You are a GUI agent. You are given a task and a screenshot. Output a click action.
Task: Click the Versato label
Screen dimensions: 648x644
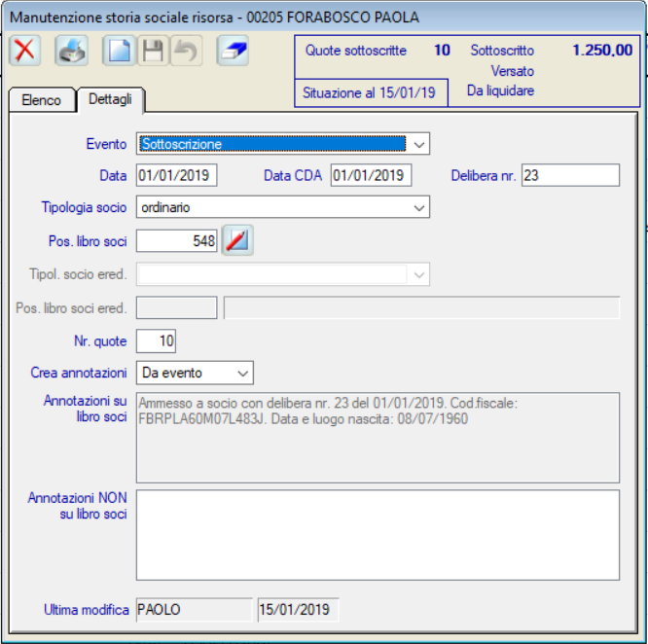pyautogui.click(x=513, y=71)
